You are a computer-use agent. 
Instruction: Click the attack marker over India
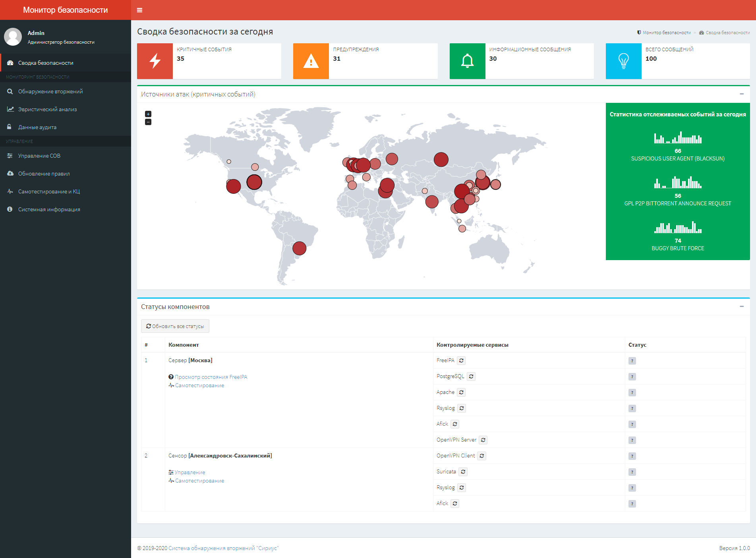(432, 202)
